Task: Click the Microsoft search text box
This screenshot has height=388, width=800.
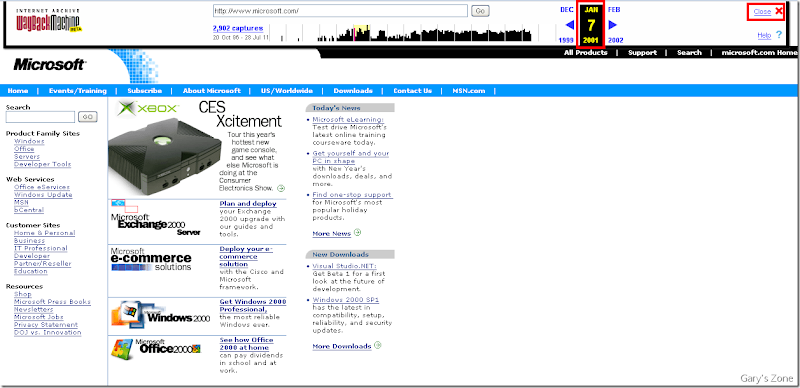Action: [x=40, y=117]
